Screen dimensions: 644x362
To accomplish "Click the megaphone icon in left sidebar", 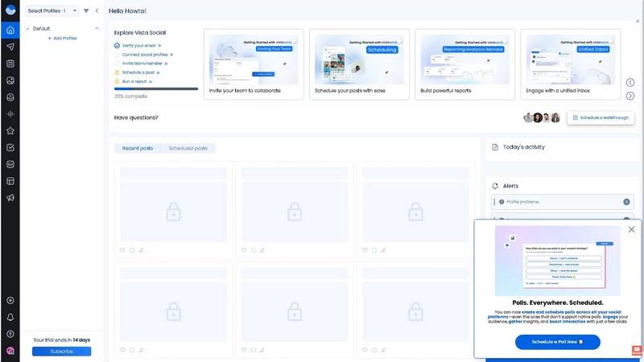I will pos(10,198).
